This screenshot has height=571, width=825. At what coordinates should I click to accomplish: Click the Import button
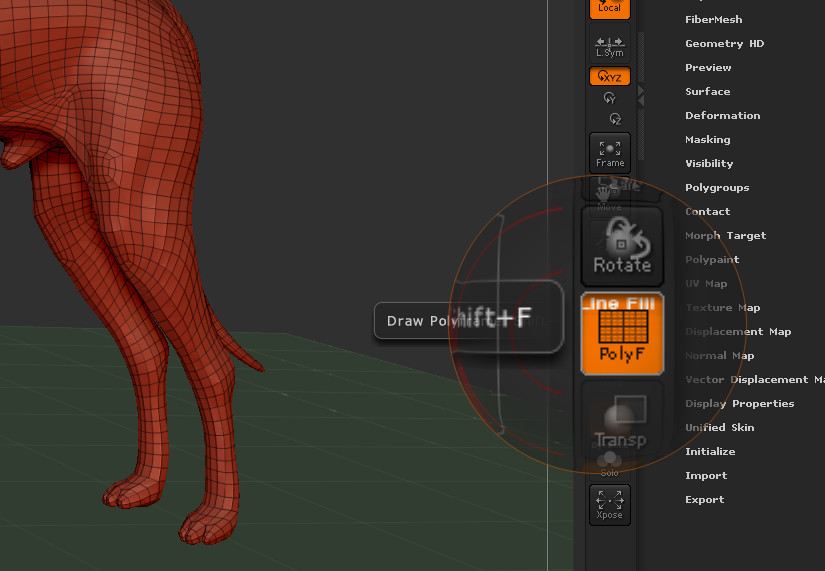[705, 476]
